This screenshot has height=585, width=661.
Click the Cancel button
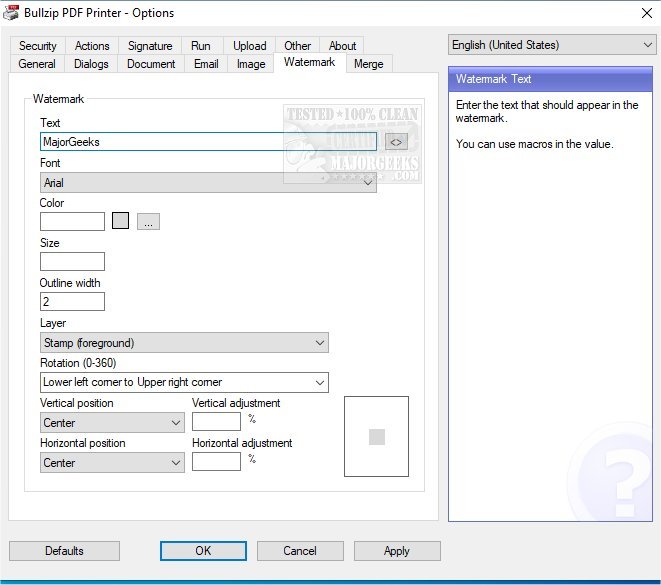pyautogui.click(x=300, y=551)
